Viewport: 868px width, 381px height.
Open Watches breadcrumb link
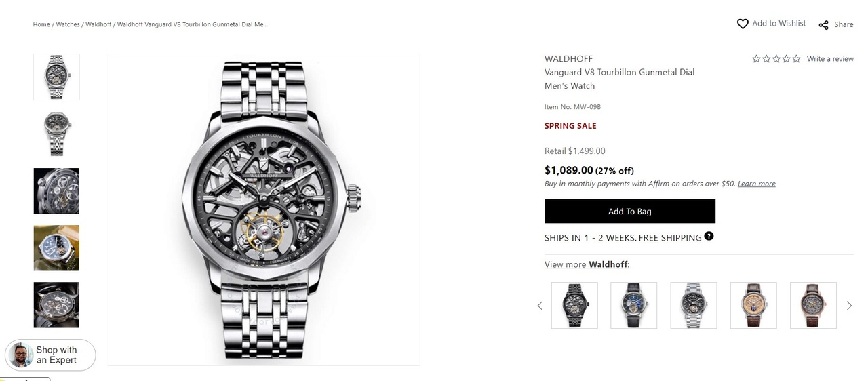(68, 24)
